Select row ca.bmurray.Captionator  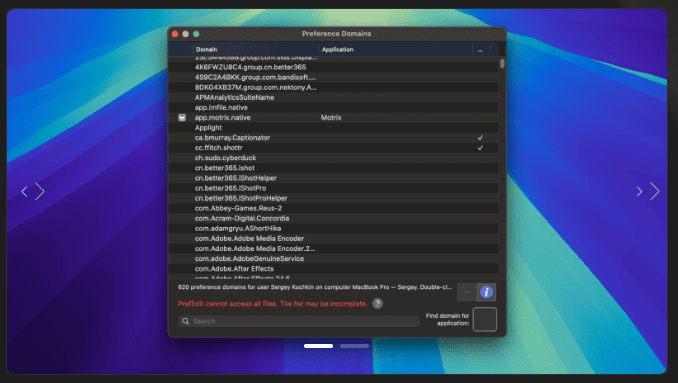[x=333, y=137]
